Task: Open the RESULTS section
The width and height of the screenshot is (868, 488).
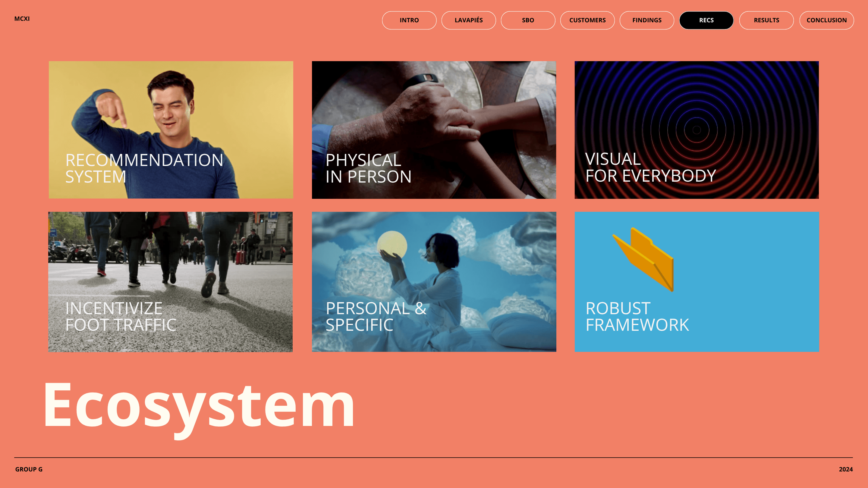Action: pos(766,20)
